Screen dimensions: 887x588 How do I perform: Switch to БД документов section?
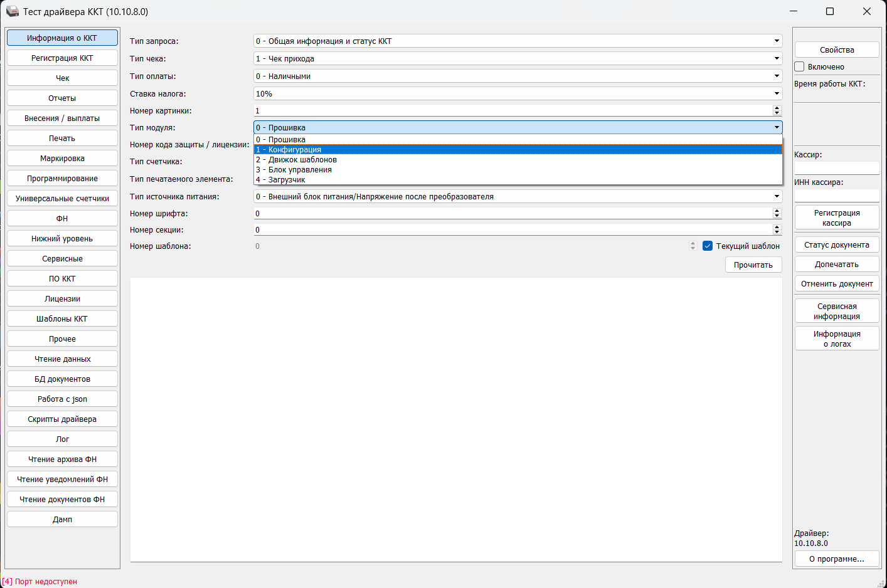click(x=62, y=379)
